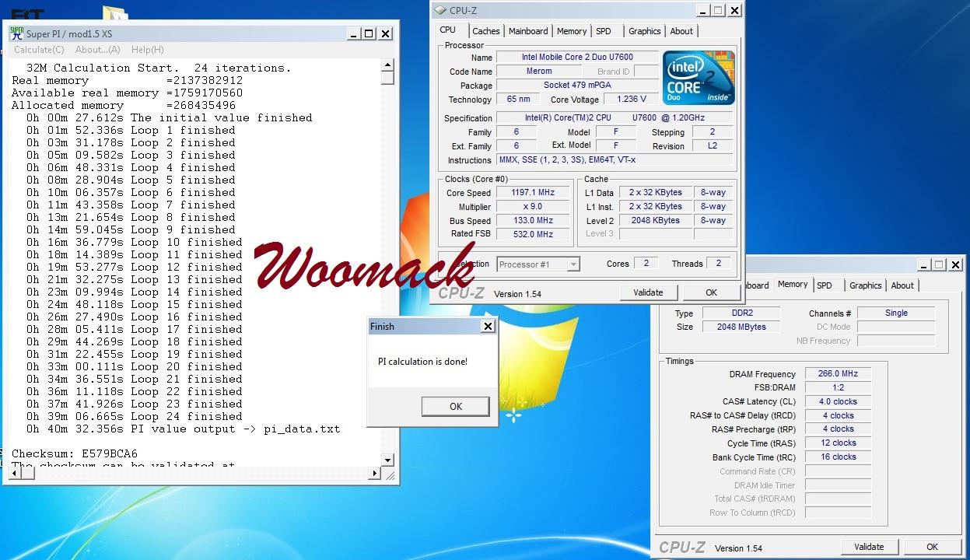This screenshot has width=970, height=560.
Task: Open the Calculate(C) menu in Super PI
Action: (x=39, y=50)
